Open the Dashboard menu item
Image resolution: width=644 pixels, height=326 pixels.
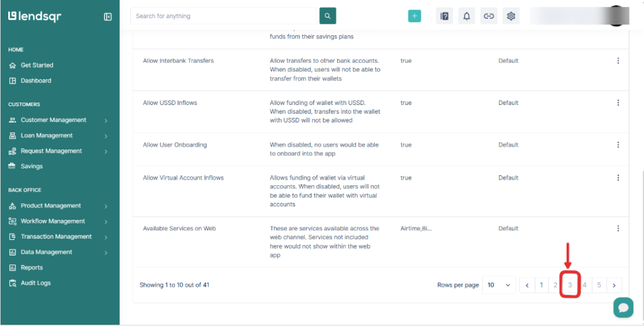(36, 81)
